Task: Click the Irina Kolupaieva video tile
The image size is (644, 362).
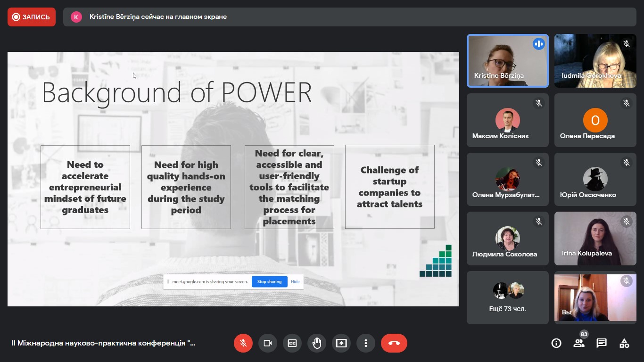Action: click(x=595, y=239)
